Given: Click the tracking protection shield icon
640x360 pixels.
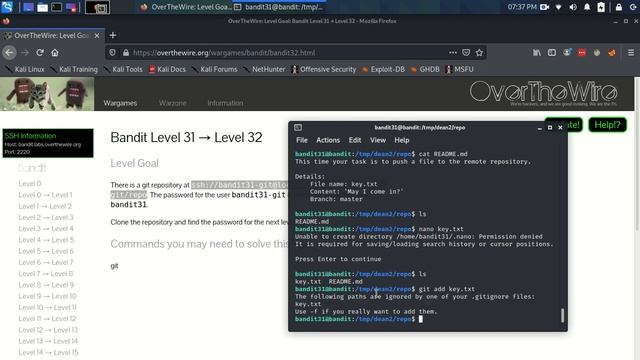Looking at the screenshot, I should point(112,53).
